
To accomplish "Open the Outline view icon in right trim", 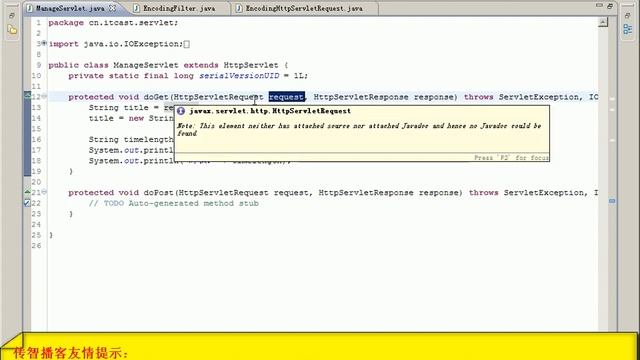I will [x=627, y=29].
